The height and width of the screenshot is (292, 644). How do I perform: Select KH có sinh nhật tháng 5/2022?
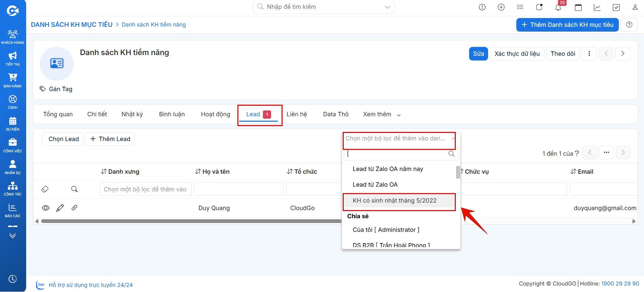tap(399, 201)
